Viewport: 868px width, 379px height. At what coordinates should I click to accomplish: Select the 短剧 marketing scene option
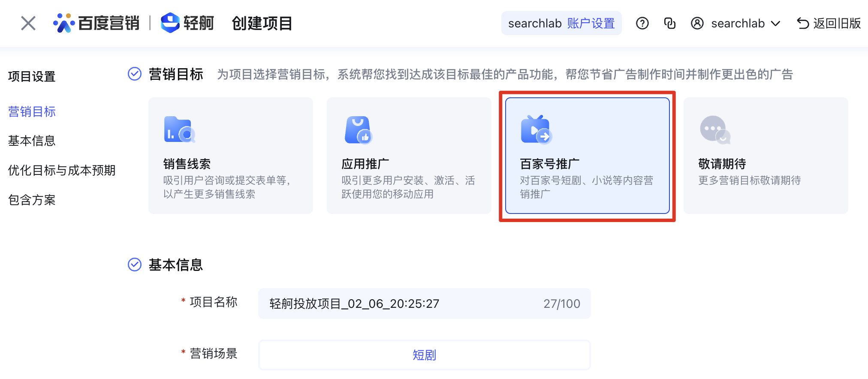tap(425, 355)
